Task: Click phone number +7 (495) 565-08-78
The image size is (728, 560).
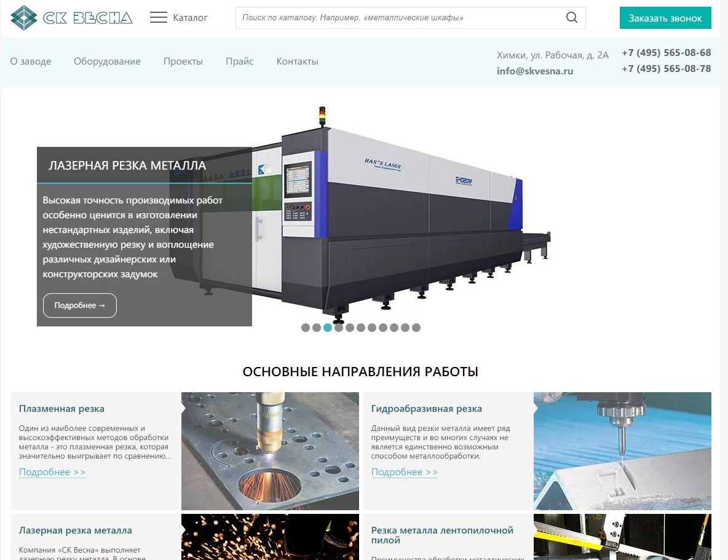Action: (x=667, y=69)
